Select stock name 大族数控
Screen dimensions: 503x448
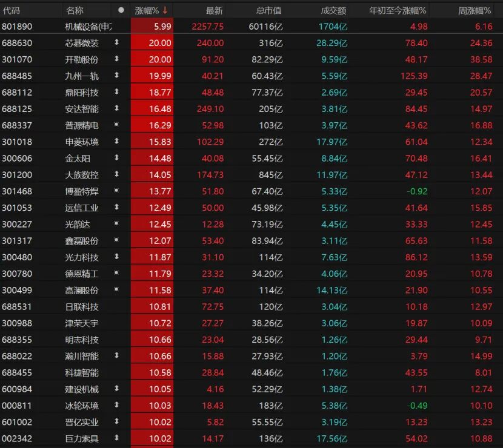[82, 175]
